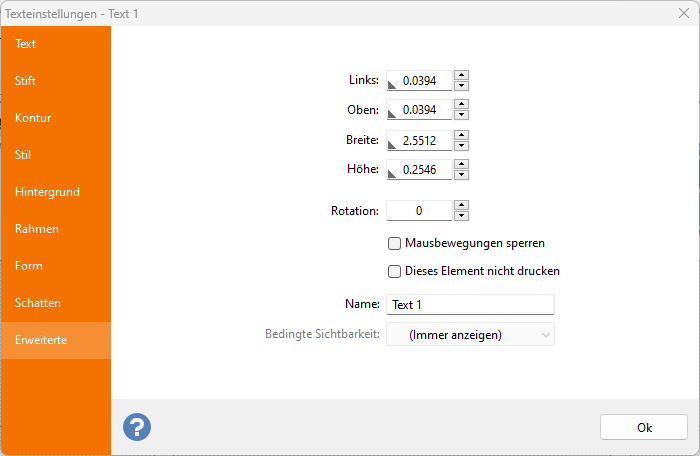Close the Texteinstellungen dialog window
700x456 pixels.
click(x=682, y=13)
